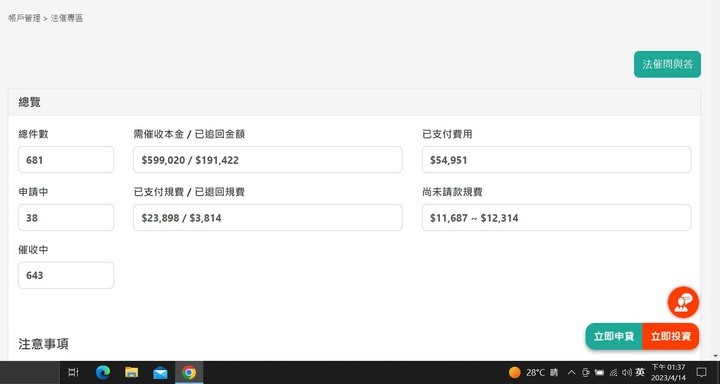The image size is (720, 384).
Task: Open Task View on the taskbar
Action: [x=73, y=373]
